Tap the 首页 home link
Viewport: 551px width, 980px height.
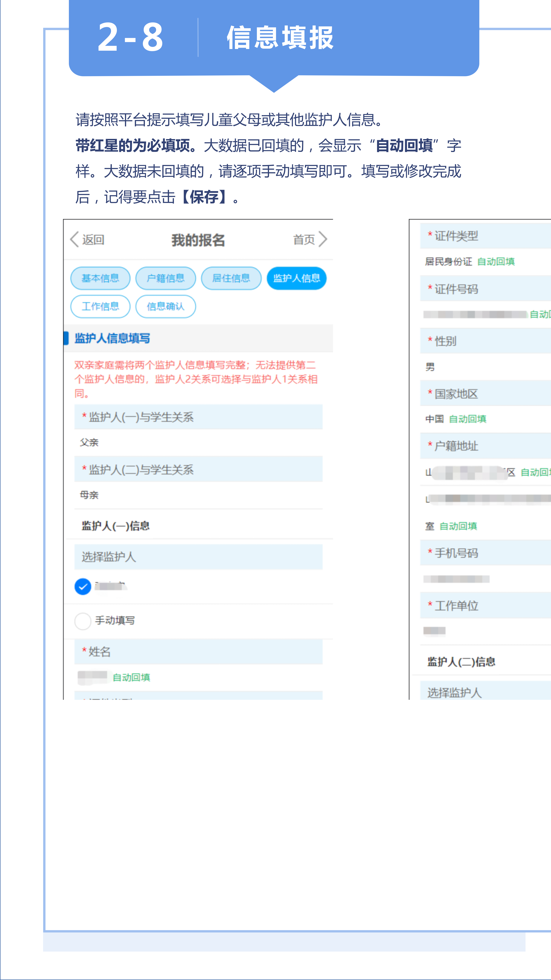(304, 240)
